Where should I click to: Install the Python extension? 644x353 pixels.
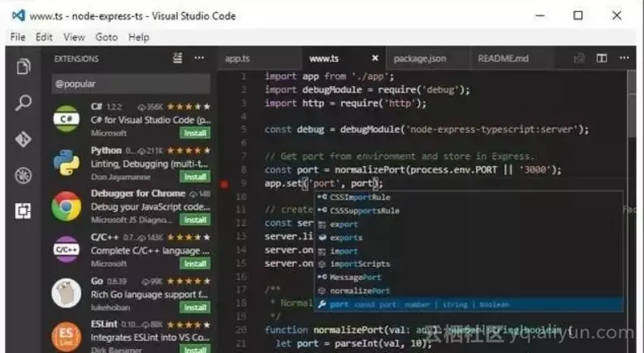click(x=195, y=177)
